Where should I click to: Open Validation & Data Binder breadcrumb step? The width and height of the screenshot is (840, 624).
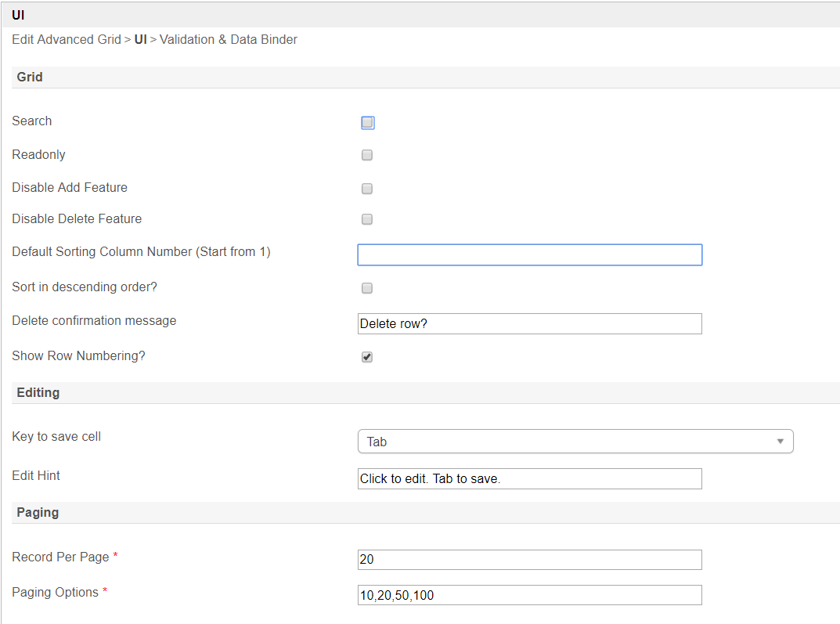(x=229, y=39)
